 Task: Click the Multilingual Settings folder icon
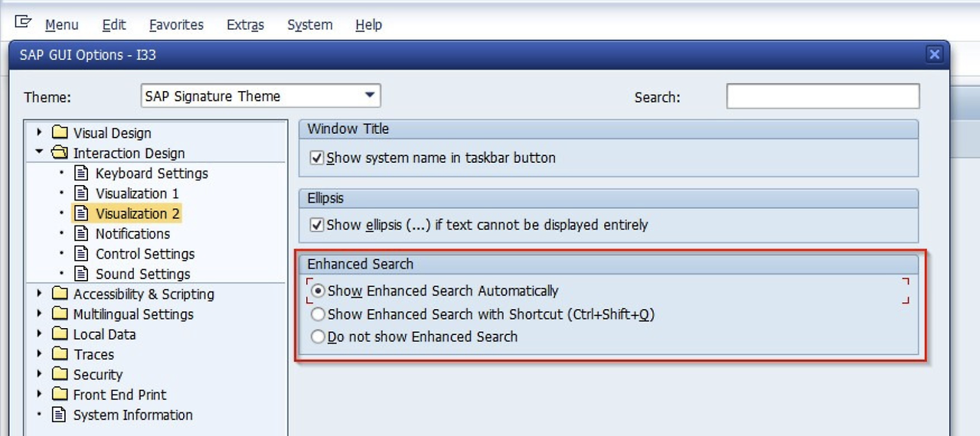tap(60, 314)
